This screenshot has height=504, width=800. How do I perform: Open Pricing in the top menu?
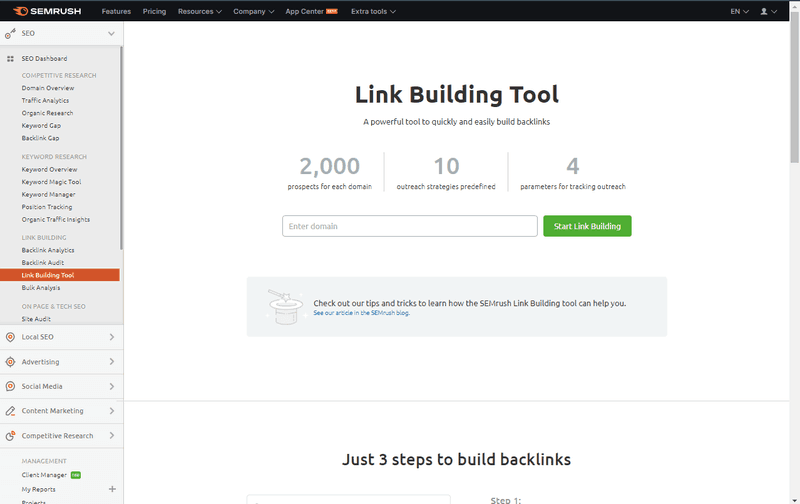pos(155,11)
